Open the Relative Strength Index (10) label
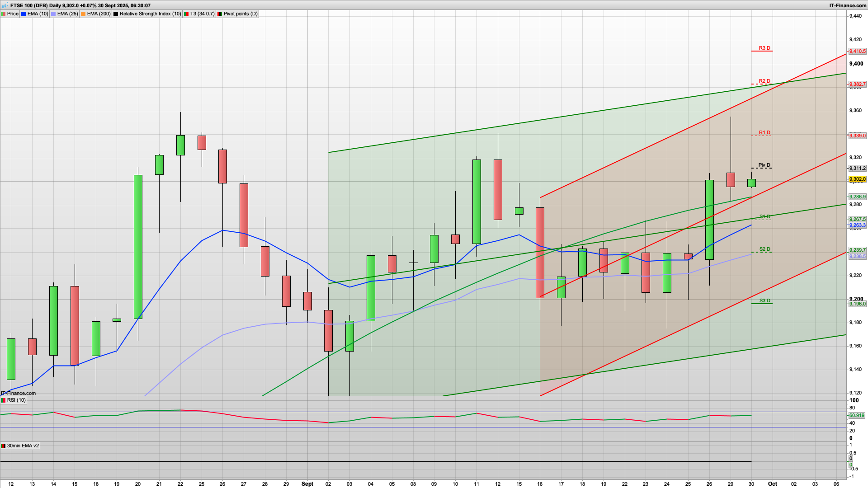Screen dimensions: 868x488 (x=150, y=14)
